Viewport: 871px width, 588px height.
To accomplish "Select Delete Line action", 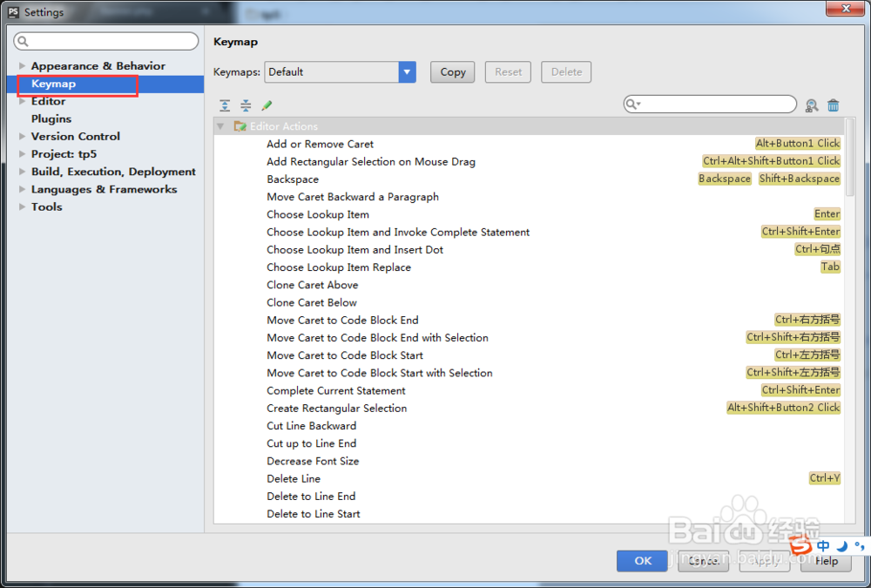I will point(294,478).
